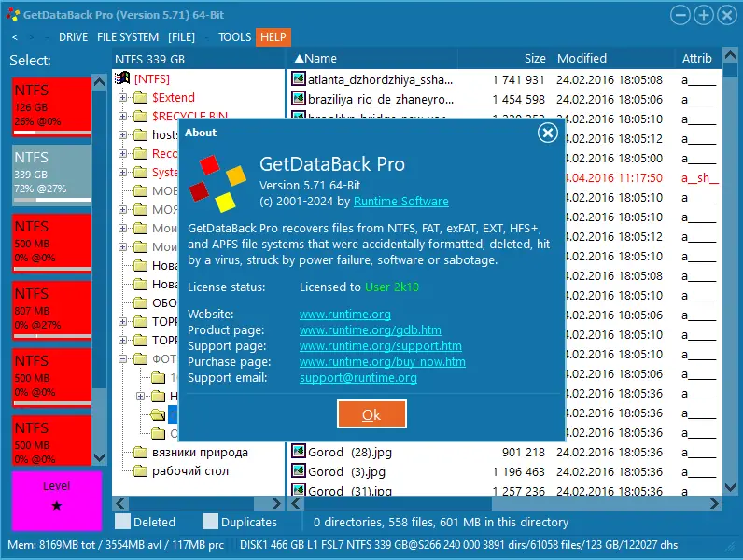Expand the $RECYCLE.BIN folder node
Screen dimensions: 743x560
[x=122, y=116]
